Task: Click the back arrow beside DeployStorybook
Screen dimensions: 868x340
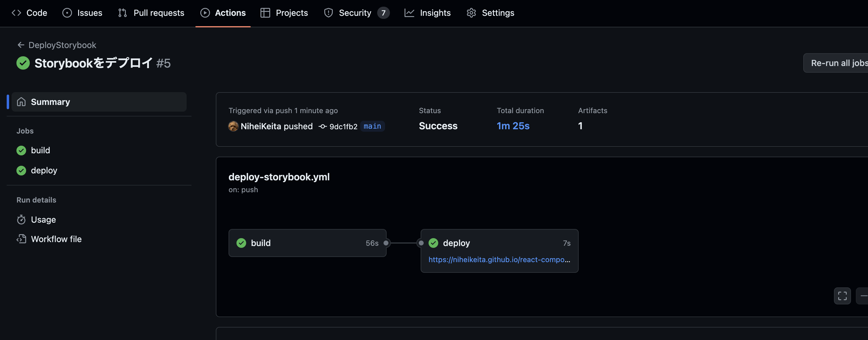Action: click(21, 45)
